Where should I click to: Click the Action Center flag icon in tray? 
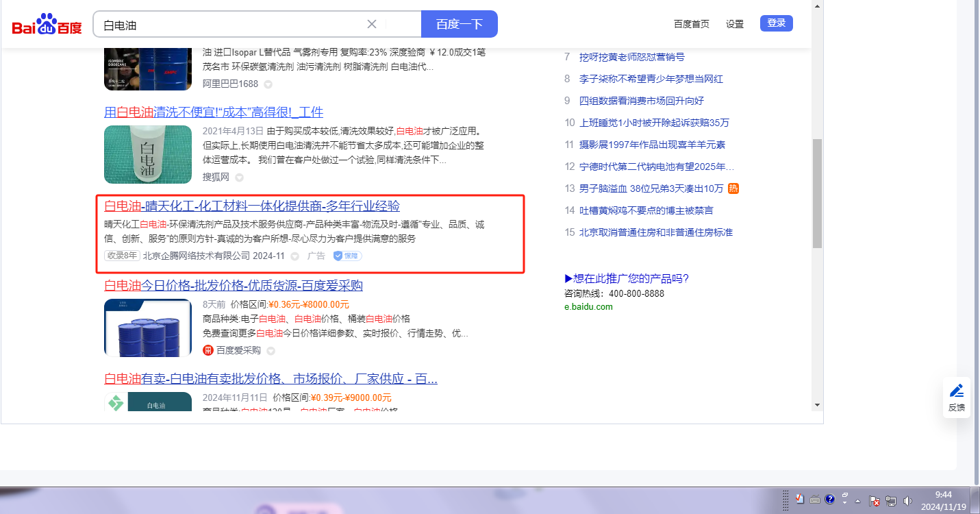[x=875, y=501]
